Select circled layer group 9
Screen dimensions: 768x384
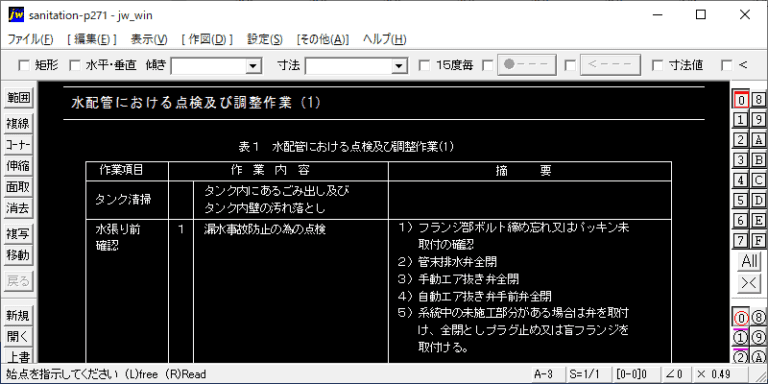tap(758, 338)
